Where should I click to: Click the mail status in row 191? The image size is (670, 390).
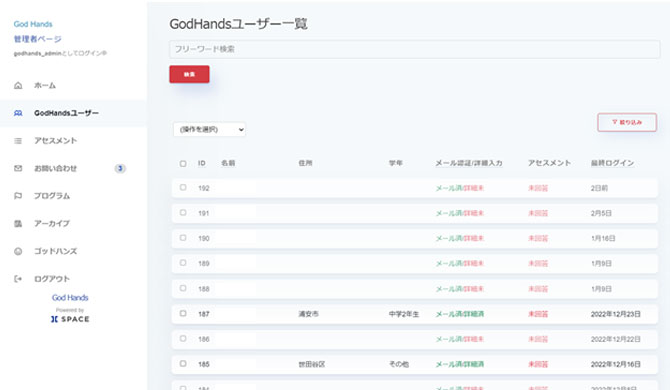pyautogui.click(x=460, y=213)
